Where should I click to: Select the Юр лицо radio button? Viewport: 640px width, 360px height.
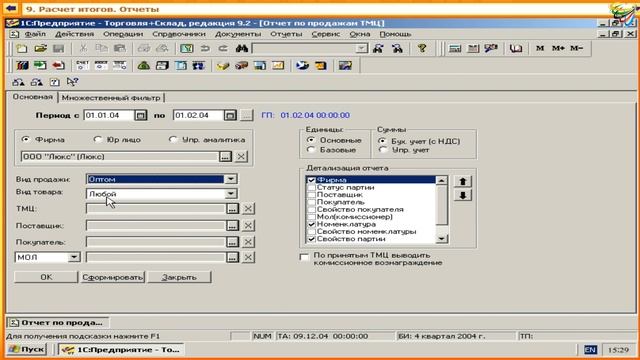(97, 140)
